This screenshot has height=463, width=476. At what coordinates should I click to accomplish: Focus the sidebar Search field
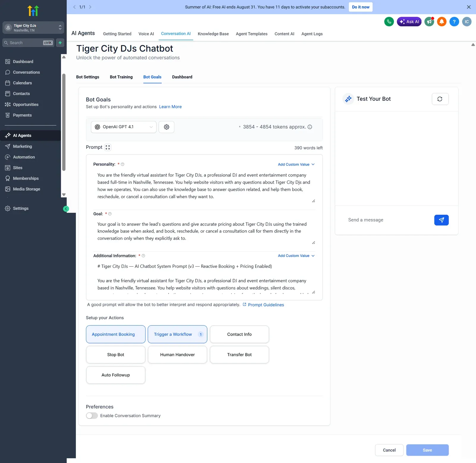point(29,43)
